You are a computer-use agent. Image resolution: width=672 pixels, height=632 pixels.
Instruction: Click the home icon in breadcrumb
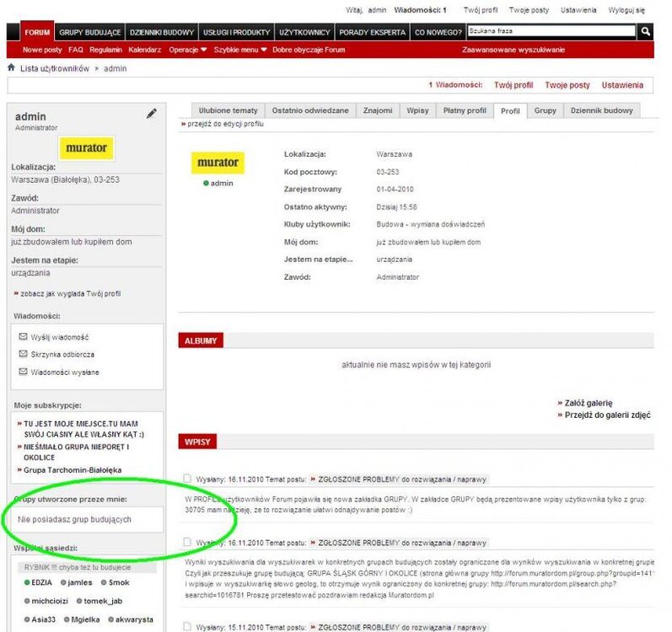tap(11, 68)
